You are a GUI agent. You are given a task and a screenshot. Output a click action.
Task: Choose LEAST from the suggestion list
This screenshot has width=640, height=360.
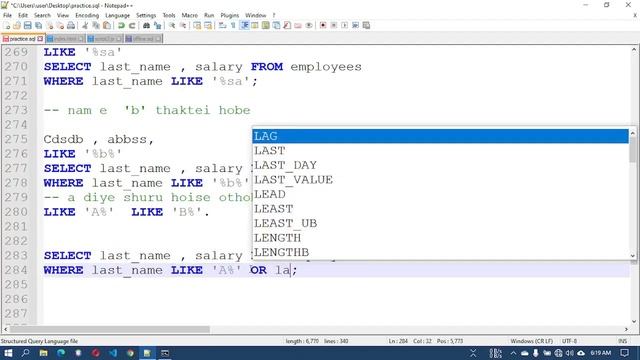pos(440,209)
